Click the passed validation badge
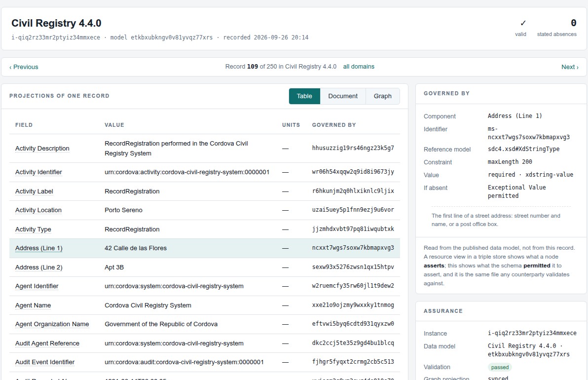The image size is (588, 380). tap(500, 367)
